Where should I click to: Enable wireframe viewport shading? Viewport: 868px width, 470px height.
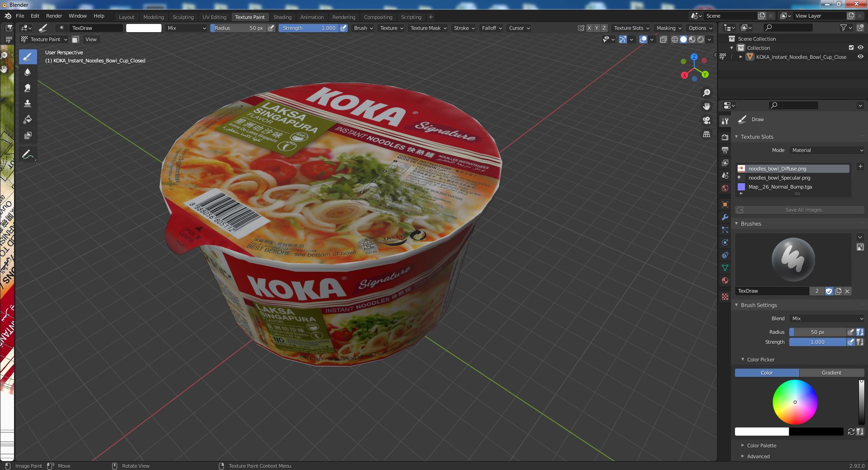(x=674, y=39)
